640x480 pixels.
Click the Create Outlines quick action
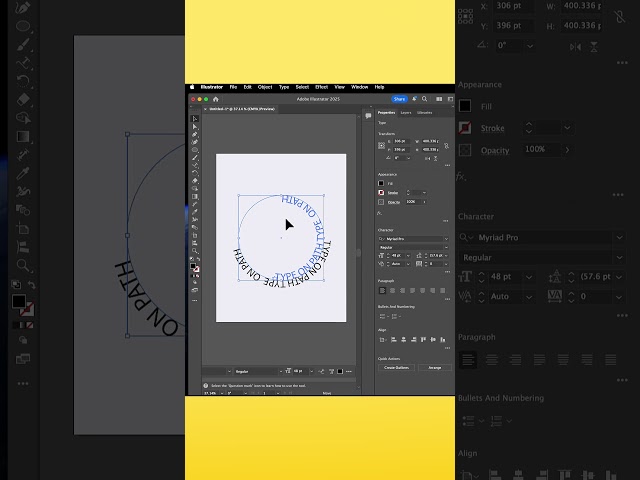click(396, 368)
